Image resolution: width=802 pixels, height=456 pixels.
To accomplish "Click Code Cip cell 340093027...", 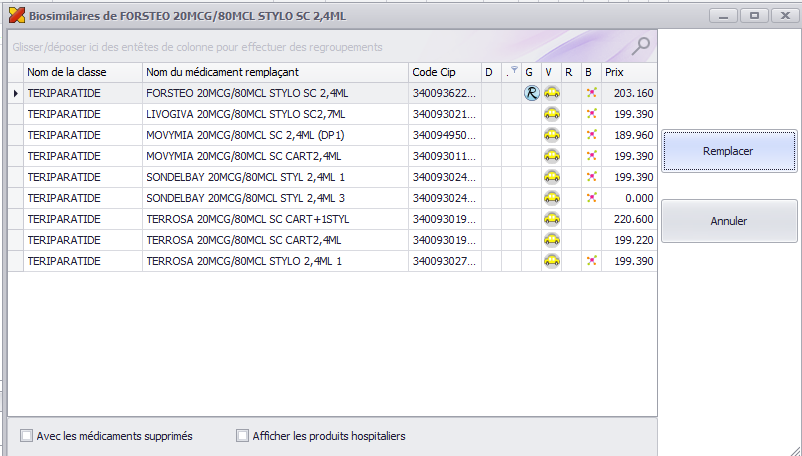I will [444, 261].
